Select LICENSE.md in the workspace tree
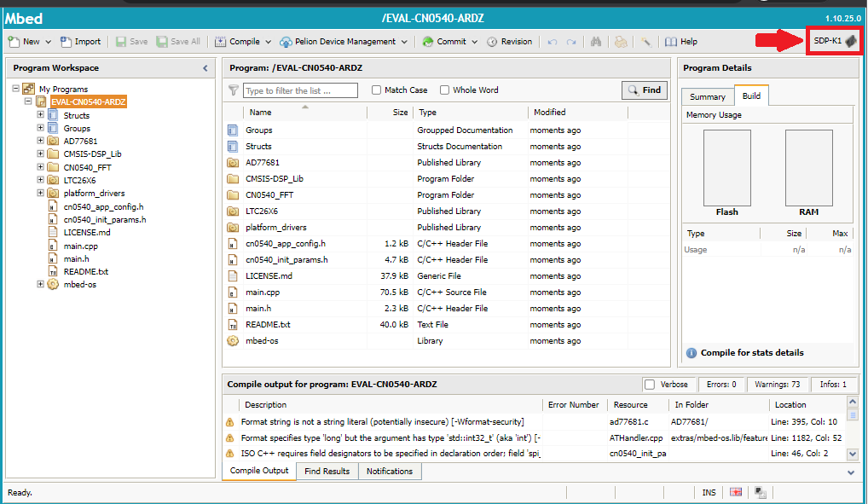Image resolution: width=868 pixels, height=504 pixels. (87, 233)
